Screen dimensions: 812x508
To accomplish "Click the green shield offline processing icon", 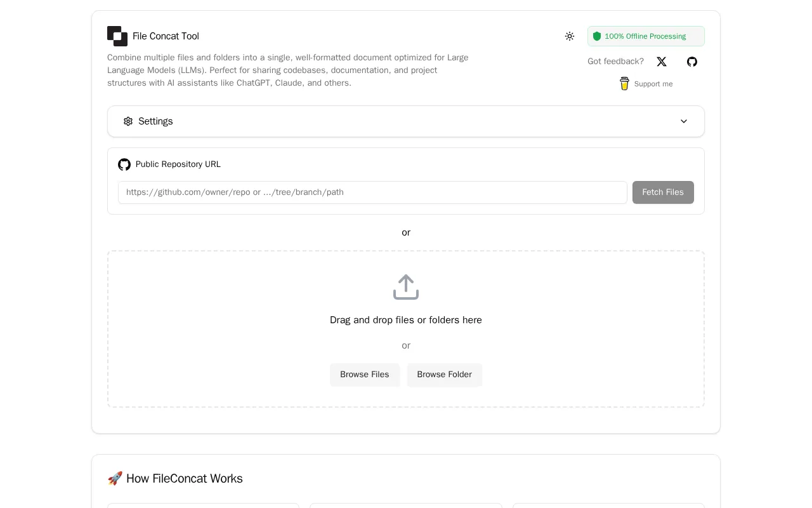I will click(597, 36).
